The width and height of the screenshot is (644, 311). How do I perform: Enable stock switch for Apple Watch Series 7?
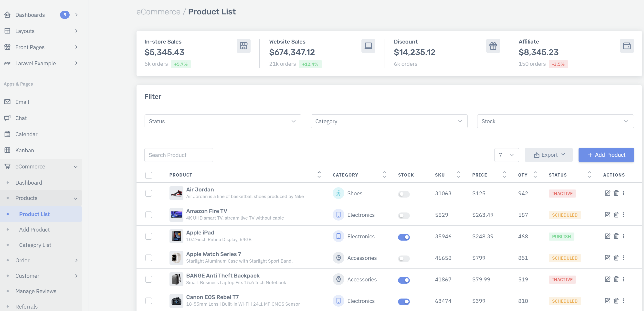[x=404, y=258]
